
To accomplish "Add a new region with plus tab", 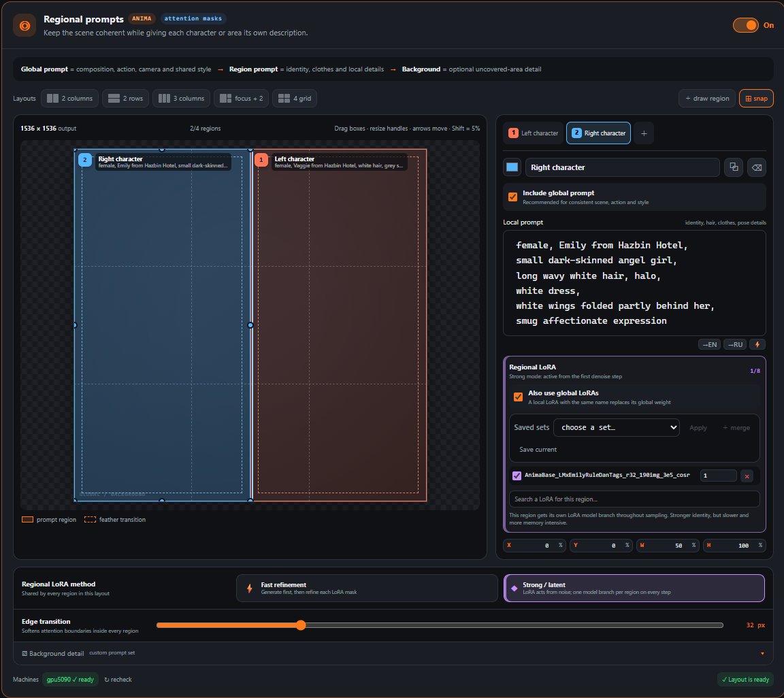I will coord(644,133).
